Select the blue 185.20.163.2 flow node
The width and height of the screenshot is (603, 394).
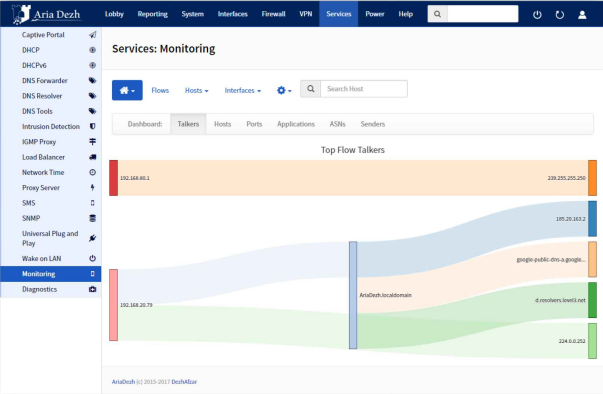[x=592, y=219]
